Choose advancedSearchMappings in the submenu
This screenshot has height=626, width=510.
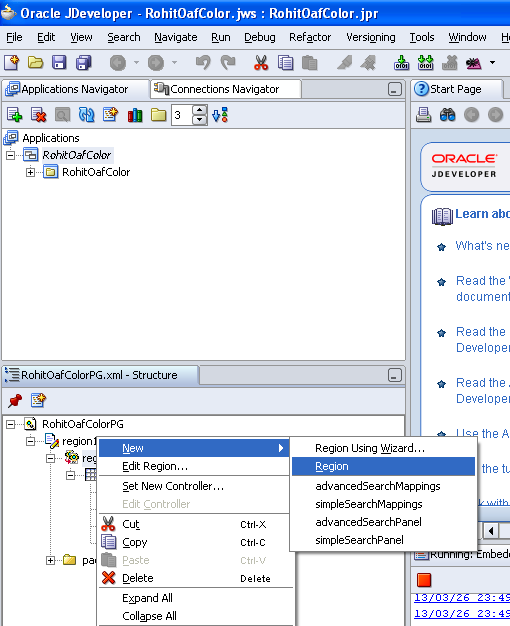pos(383,486)
